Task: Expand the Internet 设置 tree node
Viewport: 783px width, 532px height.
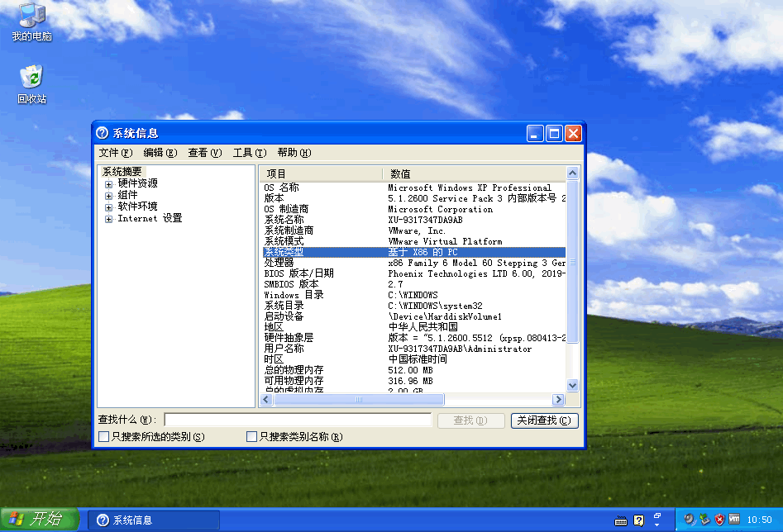Action: coord(109,219)
